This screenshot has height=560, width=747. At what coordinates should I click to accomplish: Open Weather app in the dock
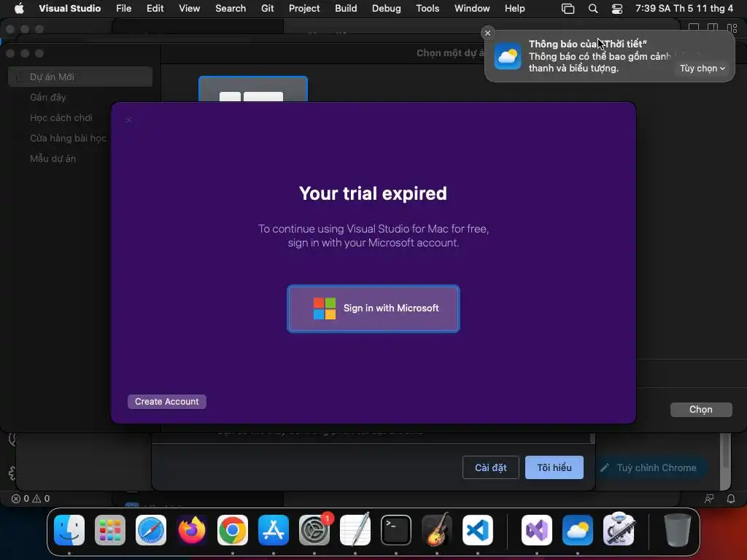click(x=578, y=530)
